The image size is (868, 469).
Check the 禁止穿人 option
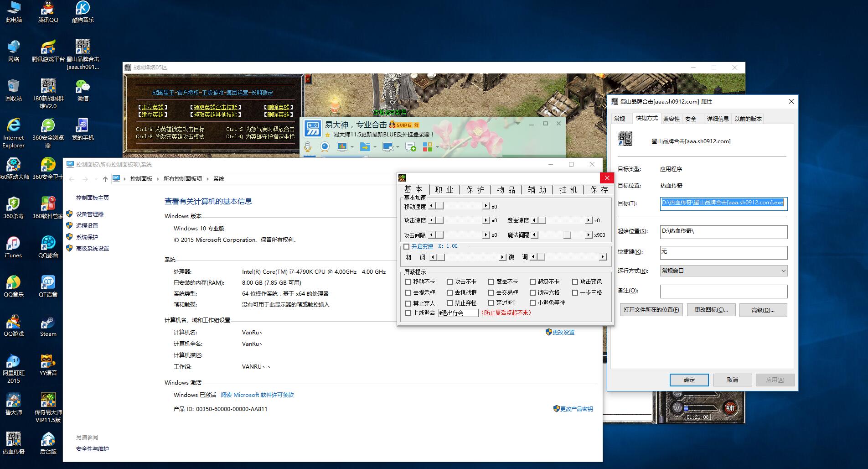(x=408, y=303)
